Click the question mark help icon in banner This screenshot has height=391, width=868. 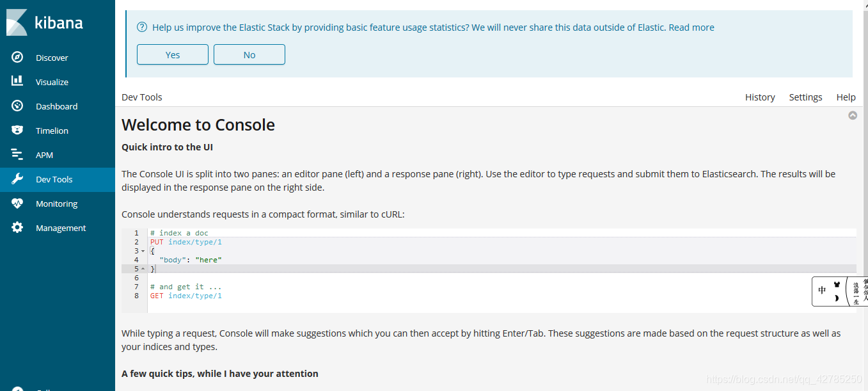coord(142,28)
